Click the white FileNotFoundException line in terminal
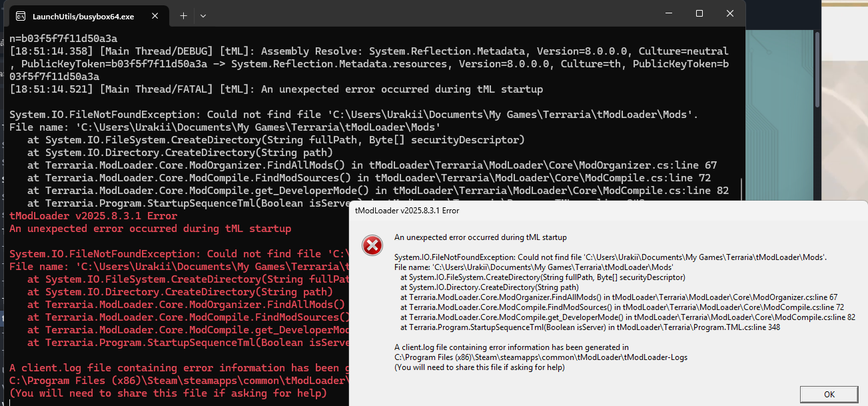 [353, 115]
